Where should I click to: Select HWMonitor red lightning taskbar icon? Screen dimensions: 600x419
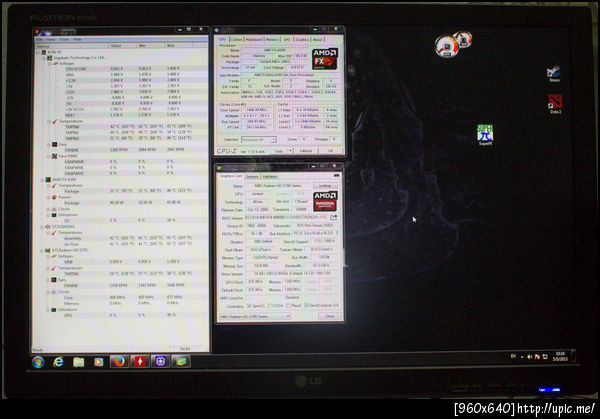pos(140,362)
